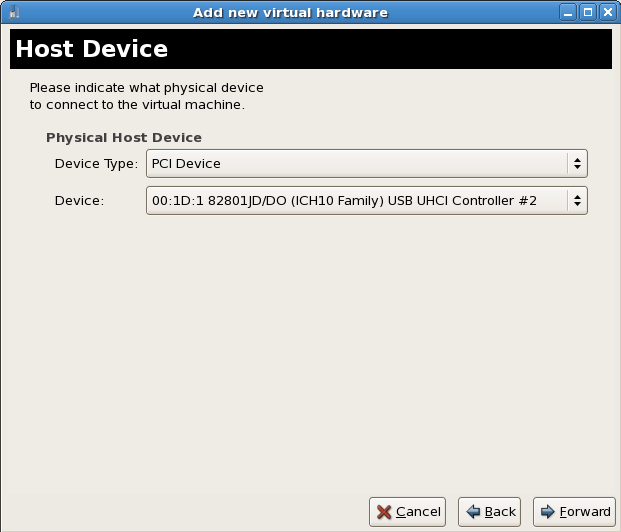Click the left arrow icon on Back
This screenshot has height=532, width=621.
473,512
